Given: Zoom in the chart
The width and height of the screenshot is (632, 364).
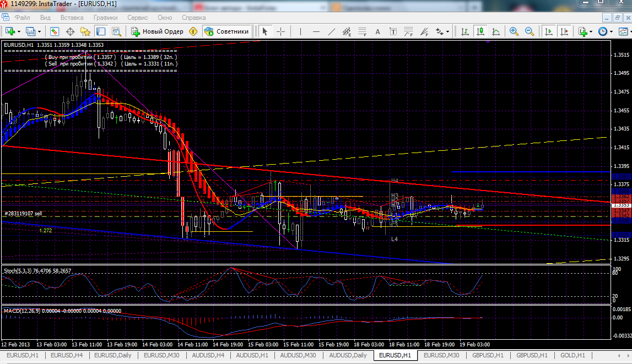Looking at the screenshot, I should pos(514,31).
